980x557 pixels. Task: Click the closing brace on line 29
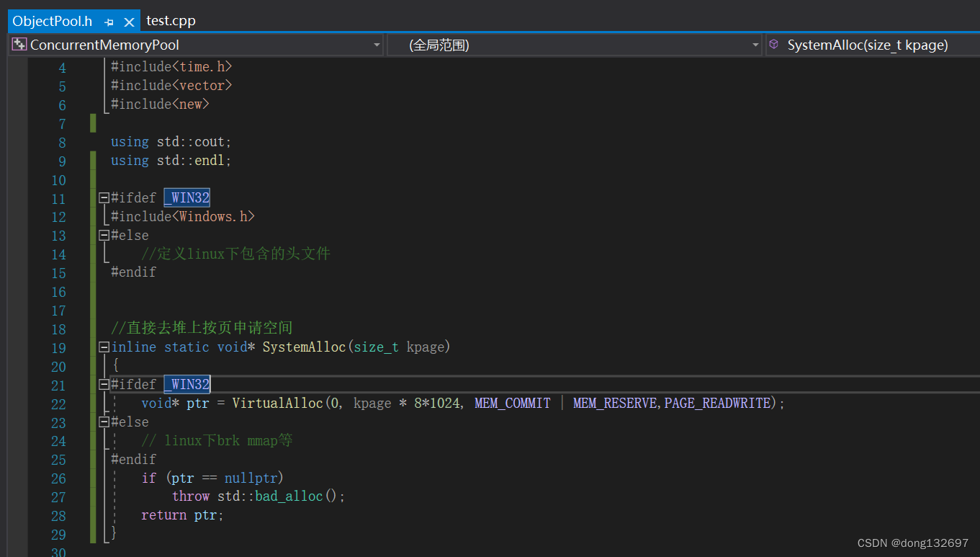[x=114, y=535]
